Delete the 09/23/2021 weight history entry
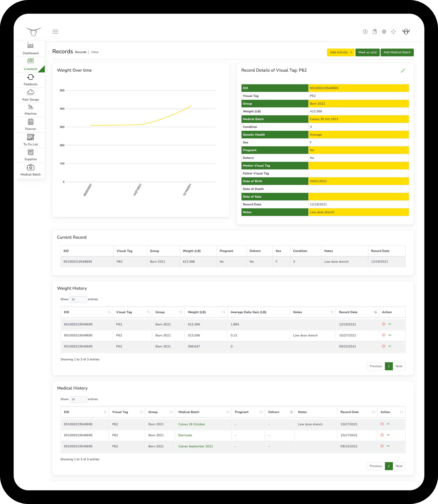 (x=384, y=346)
